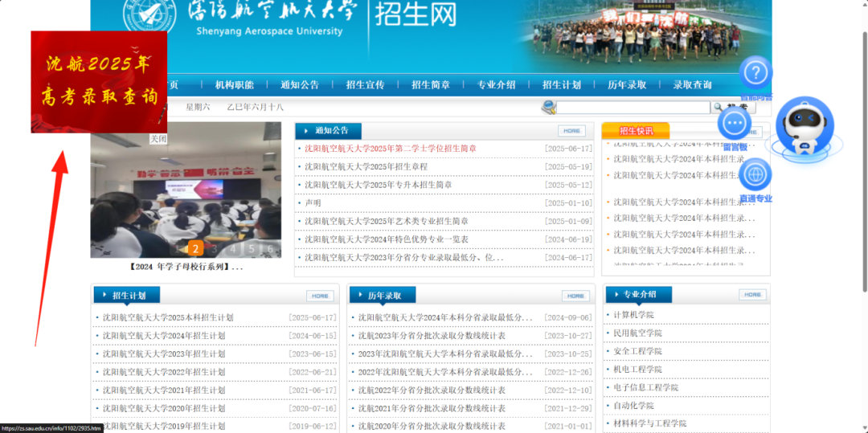868x433 pixels.
Task: Click the 招生快讯 orange panel tab
Action: (636, 131)
